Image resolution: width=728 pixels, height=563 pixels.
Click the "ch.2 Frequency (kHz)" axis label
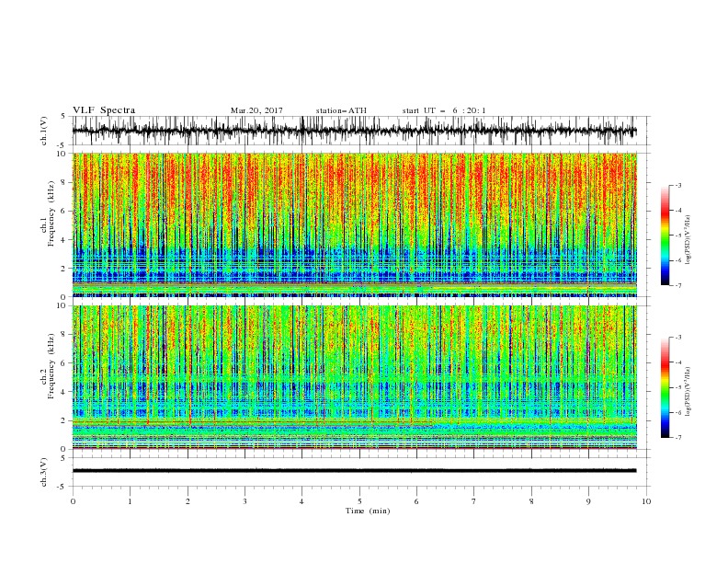point(48,366)
